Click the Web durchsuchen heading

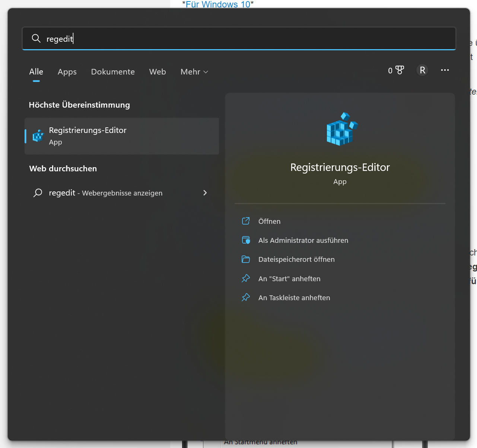(x=63, y=169)
